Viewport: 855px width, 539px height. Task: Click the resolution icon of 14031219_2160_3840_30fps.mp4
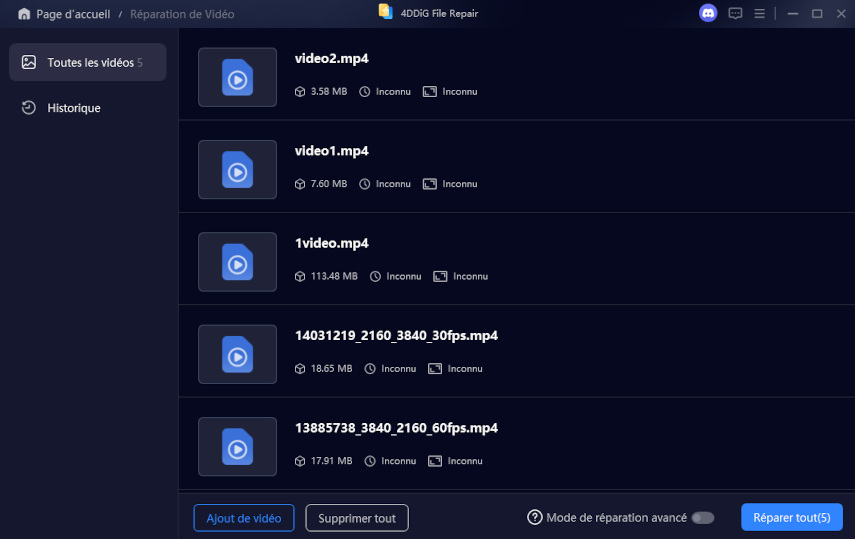point(435,369)
